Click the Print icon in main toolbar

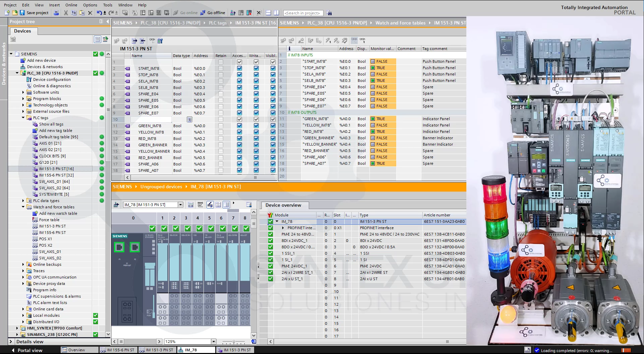[x=56, y=13]
